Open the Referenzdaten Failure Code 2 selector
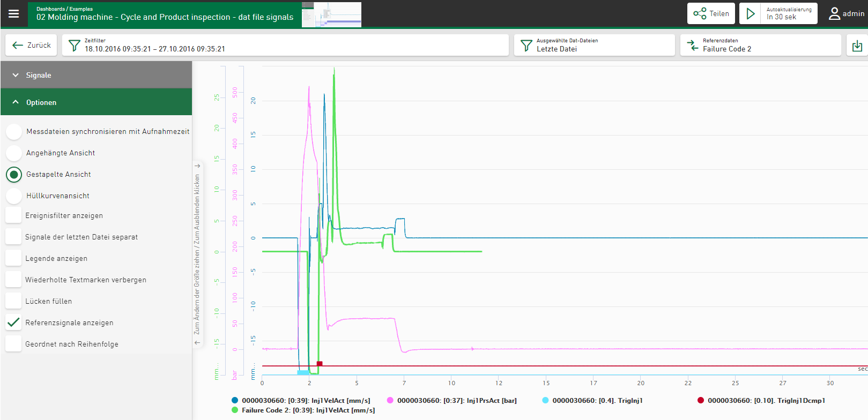The height and width of the screenshot is (420, 868). 760,46
